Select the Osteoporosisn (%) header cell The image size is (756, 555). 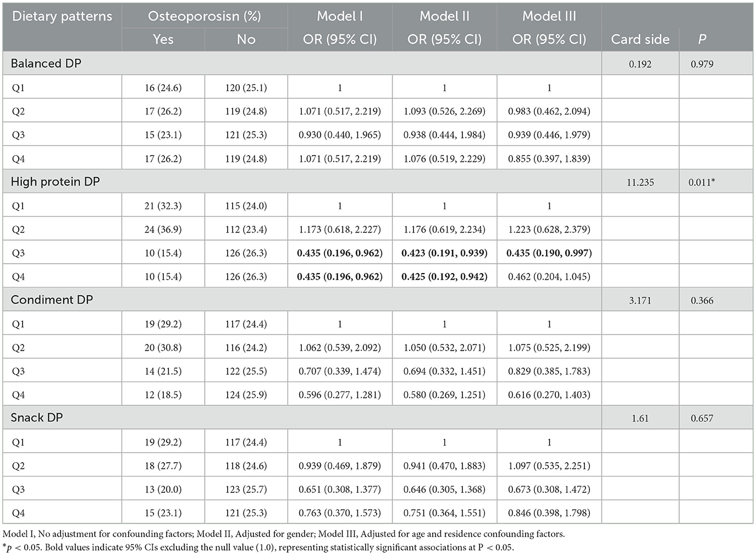[204, 16]
